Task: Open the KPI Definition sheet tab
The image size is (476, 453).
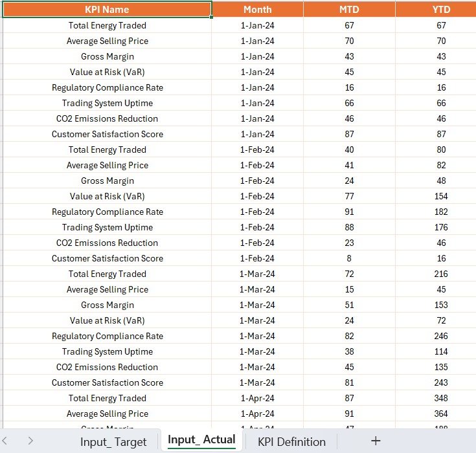Action: pyautogui.click(x=291, y=442)
